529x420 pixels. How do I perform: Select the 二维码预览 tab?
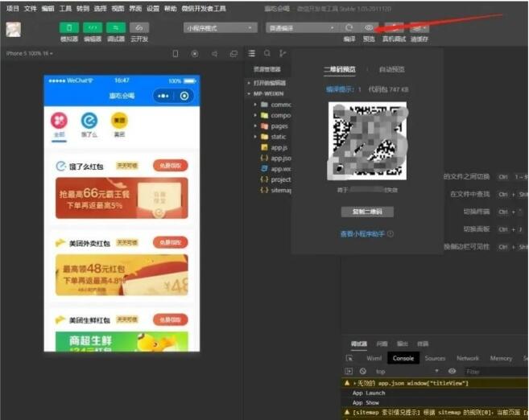pyautogui.click(x=340, y=69)
